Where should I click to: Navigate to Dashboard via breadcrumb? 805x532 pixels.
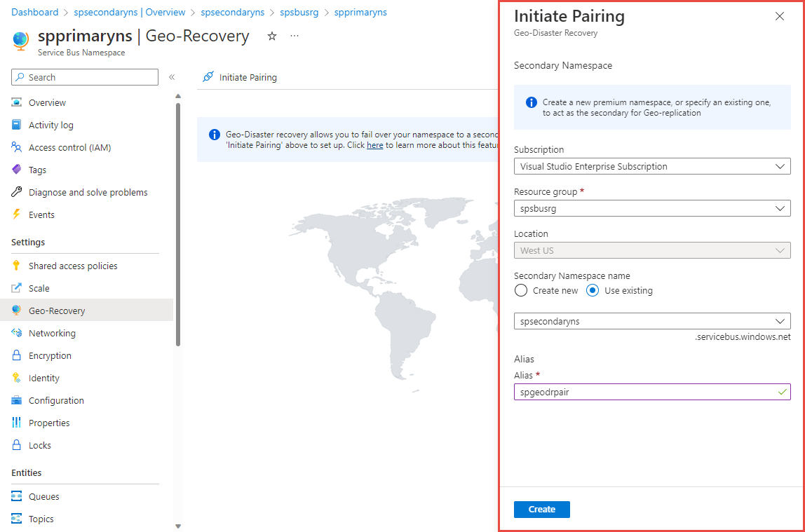click(x=34, y=12)
